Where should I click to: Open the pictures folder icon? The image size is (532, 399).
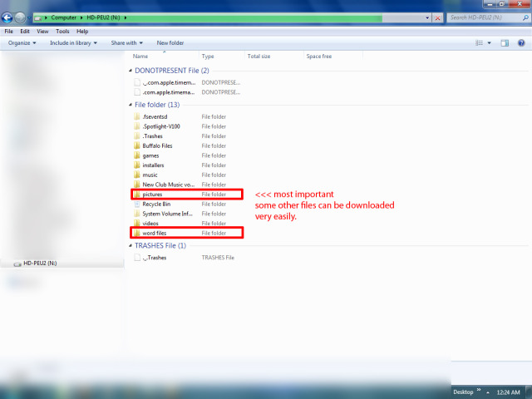[137, 194]
